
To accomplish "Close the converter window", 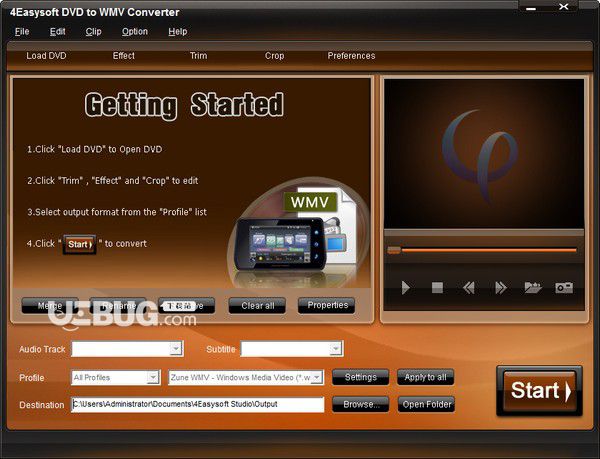I will tap(564, 7).
